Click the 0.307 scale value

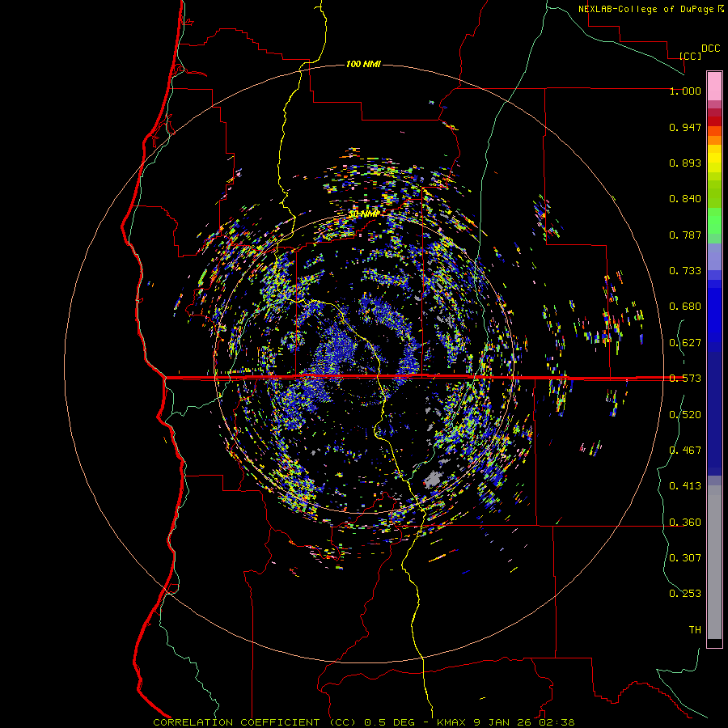(685, 558)
